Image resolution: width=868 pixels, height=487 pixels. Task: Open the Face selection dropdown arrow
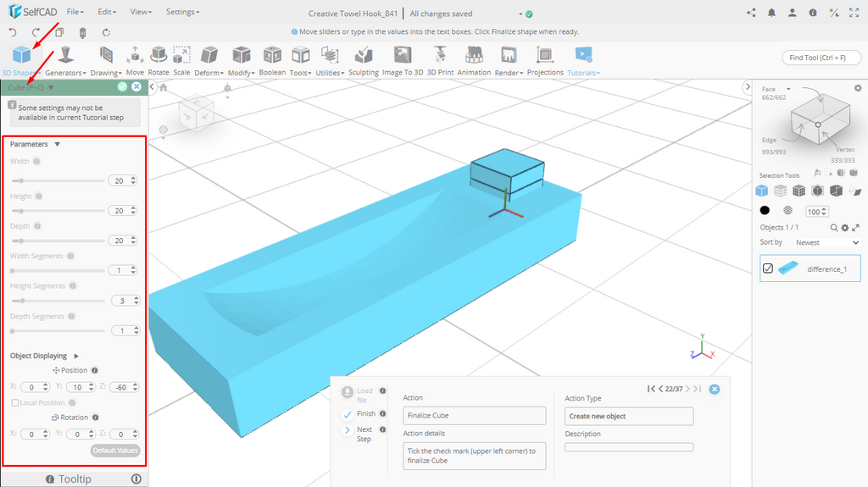click(788, 89)
